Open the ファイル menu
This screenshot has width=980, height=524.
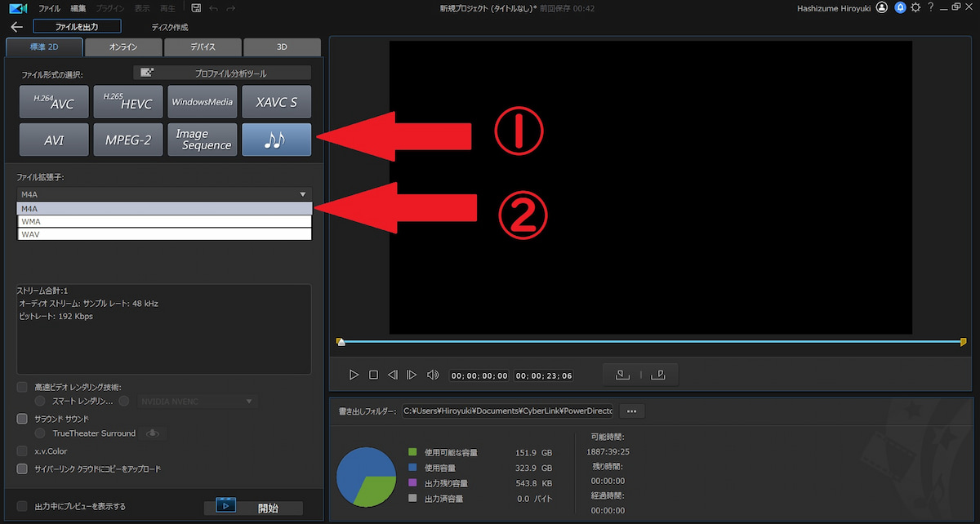pos(49,7)
